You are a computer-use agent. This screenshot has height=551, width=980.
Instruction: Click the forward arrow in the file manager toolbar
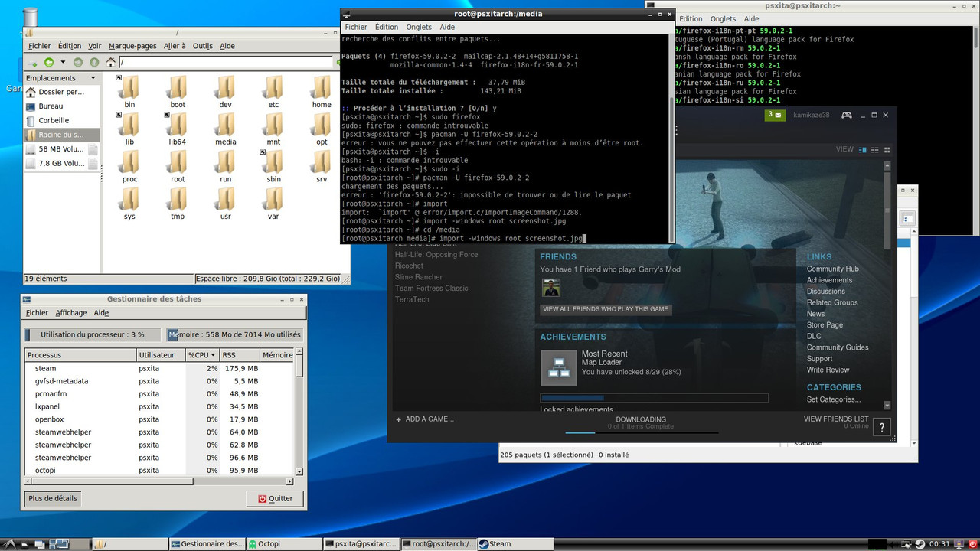(x=77, y=62)
